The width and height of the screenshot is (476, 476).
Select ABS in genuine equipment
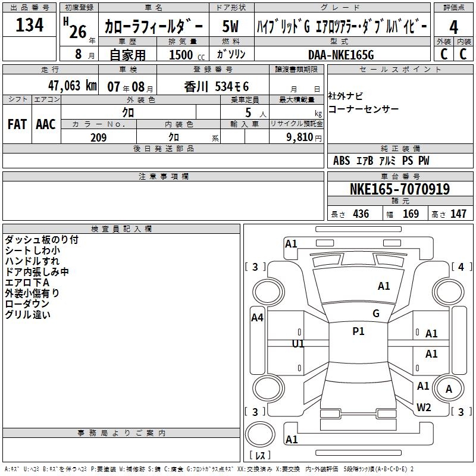(342, 161)
